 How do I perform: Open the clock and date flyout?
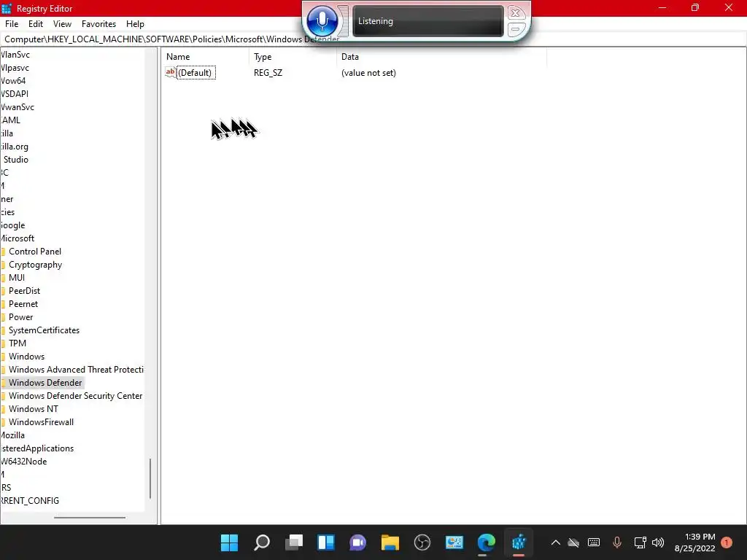click(694, 542)
